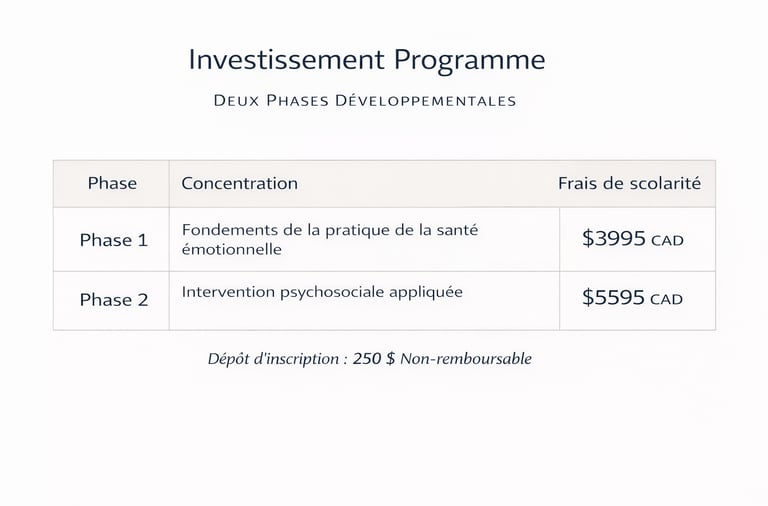Screen dimensions: 768x506
Task: Click the Dépôt d'inscription text
Action: tap(273, 359)
